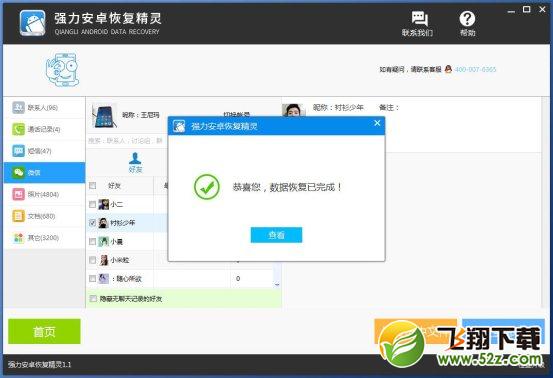Click the WeChat logo icon in sidebar
Viewport: 553px width, 378px height.
click(18, 172)
